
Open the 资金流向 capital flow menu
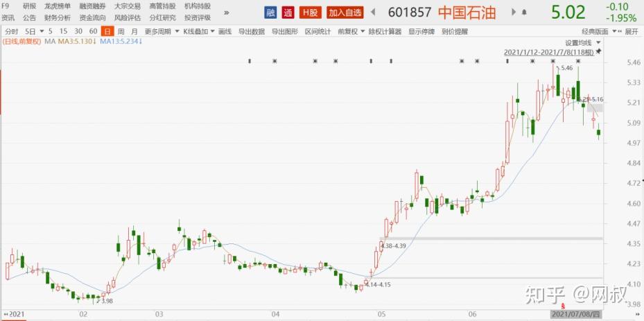pyautogui.click(x=92, y=17)
